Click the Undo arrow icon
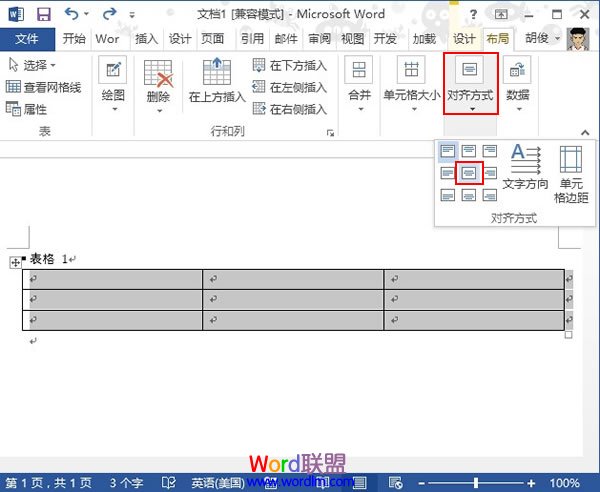 (x=72, y=15)
